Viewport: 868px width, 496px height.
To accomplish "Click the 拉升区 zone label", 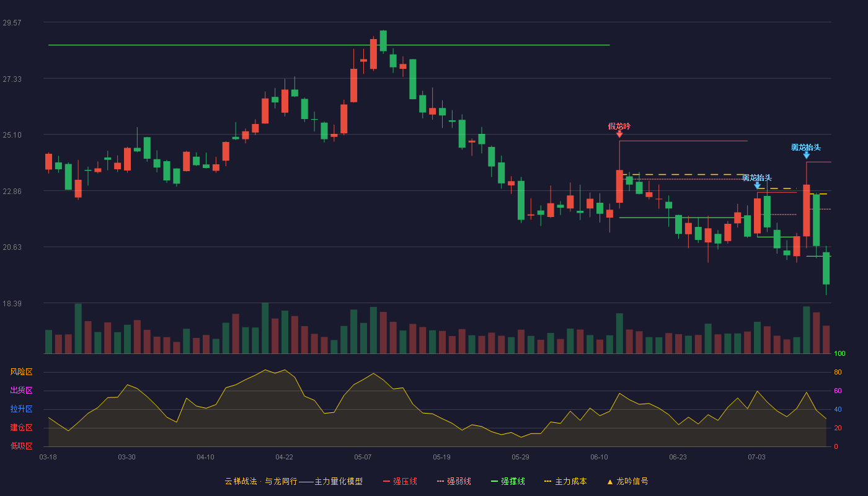I will 21,409.
